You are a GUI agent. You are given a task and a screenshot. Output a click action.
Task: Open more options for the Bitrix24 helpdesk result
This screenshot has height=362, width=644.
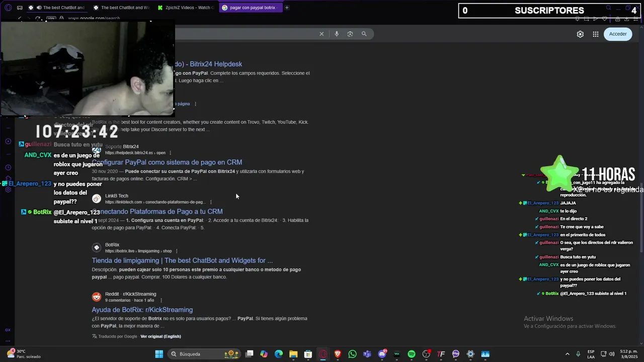point(171,153)
